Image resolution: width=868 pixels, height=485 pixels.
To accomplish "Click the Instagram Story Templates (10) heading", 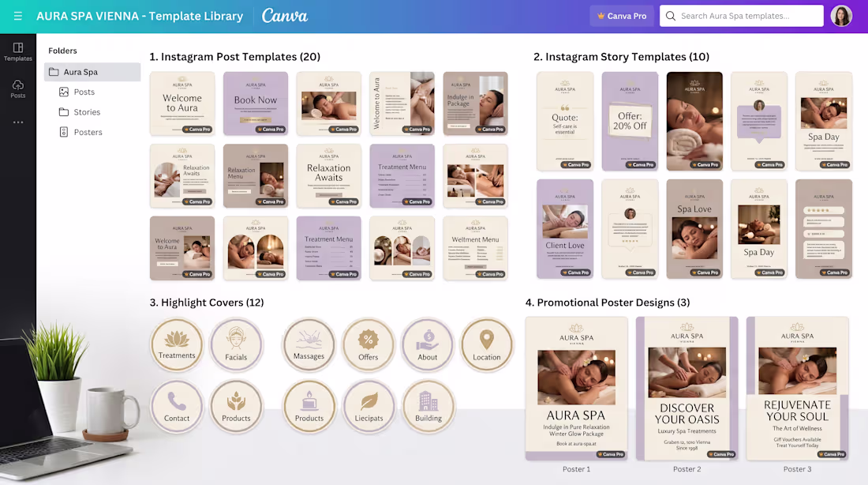I will (621, 57).
